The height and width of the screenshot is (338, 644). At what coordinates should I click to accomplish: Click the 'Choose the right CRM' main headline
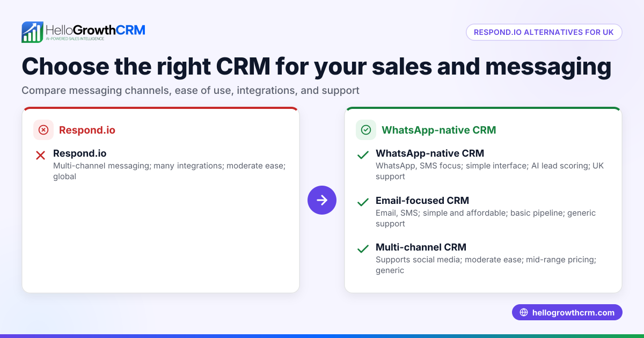(x=317, y=67)
